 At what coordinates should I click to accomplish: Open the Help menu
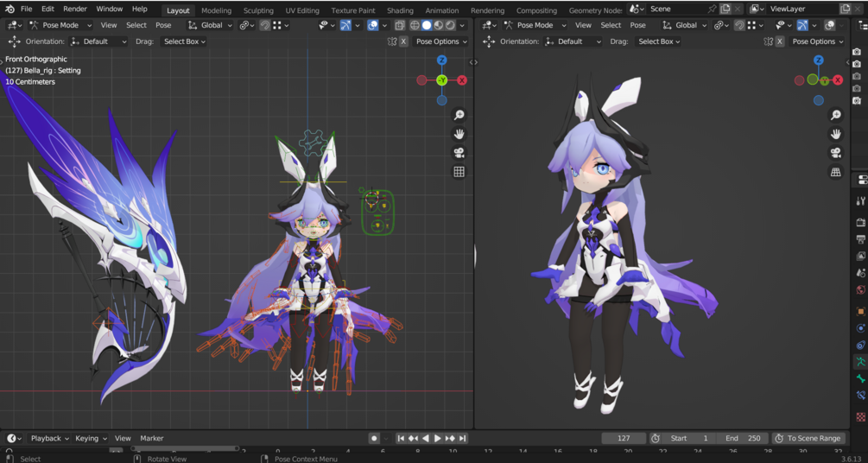pos(140,9)
